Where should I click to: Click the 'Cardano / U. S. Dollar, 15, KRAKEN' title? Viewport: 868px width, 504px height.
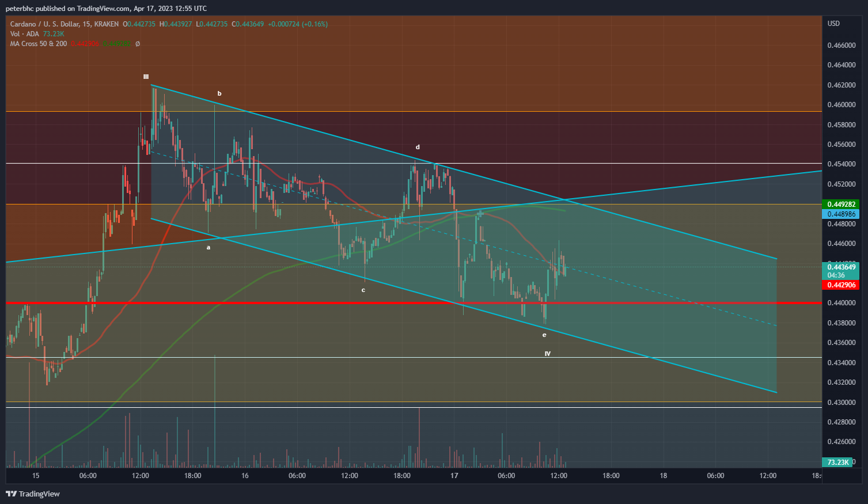click(x=65, y=24)
